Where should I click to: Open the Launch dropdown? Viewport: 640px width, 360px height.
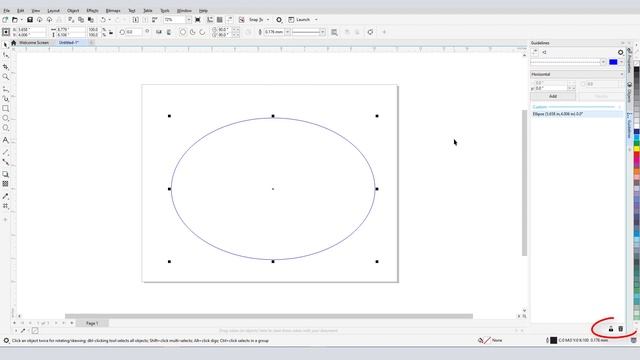pos(316,20)
